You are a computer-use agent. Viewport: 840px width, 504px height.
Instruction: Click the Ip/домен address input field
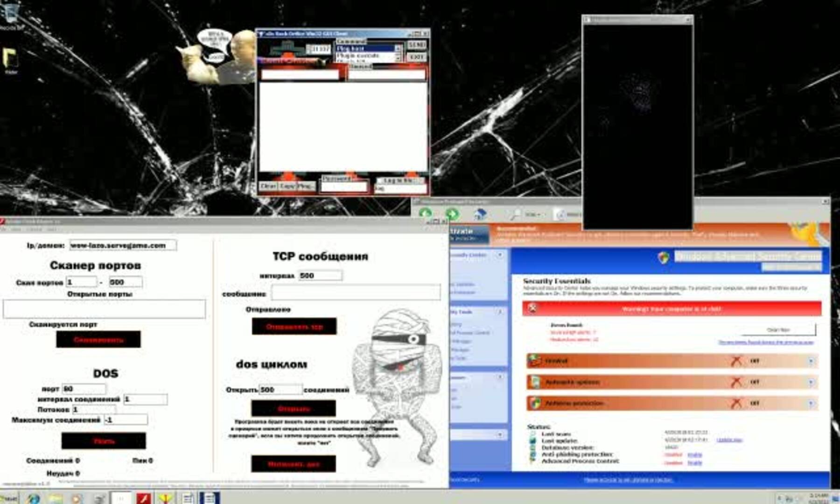tap(123, 245)
